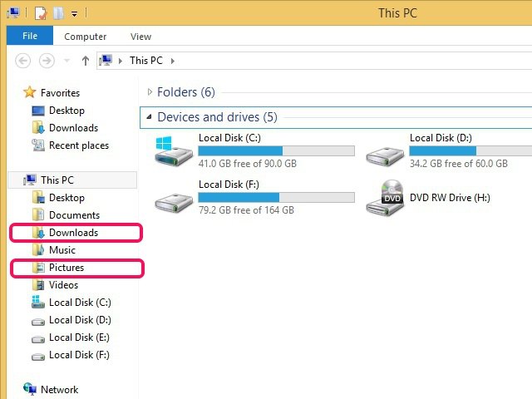Select Local Disk (E:) in navigation pane
Viewport: 532px width, 399px height.
pyautogui.click(x=79, y=337)
